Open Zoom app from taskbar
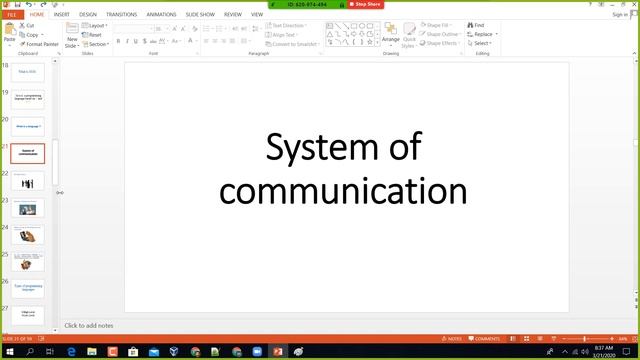The image size is (640, 360). (257, 351)
